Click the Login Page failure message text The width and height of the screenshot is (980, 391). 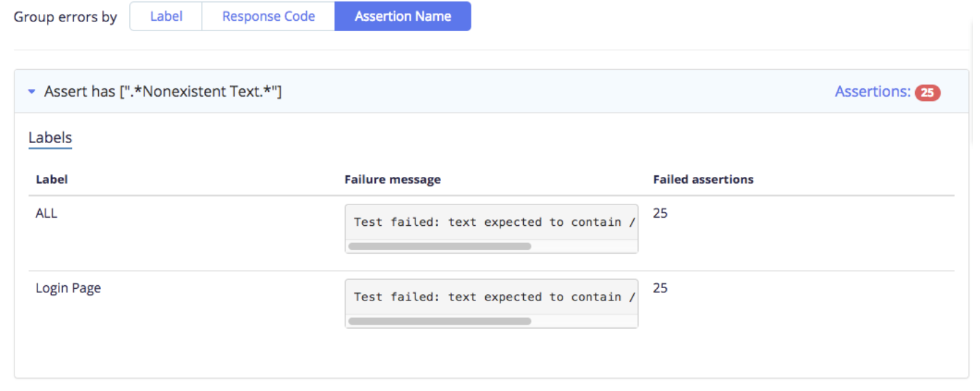pos(494,296)
